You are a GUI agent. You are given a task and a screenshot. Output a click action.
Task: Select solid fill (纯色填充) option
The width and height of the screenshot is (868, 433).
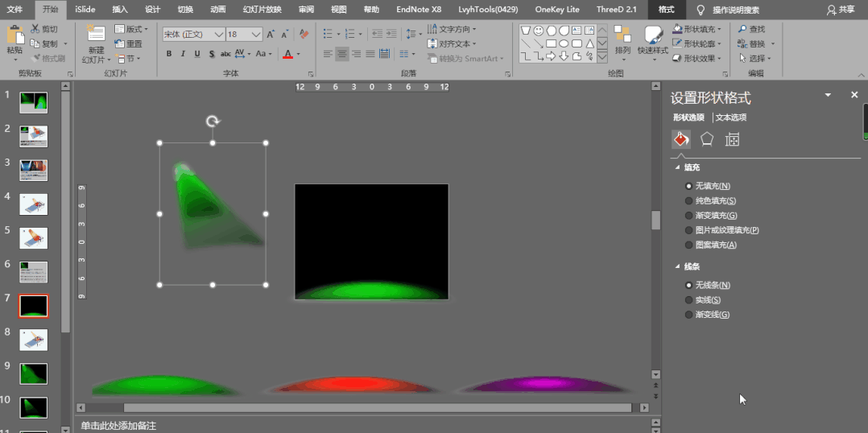pyautogui.click(x=688, y=200)
